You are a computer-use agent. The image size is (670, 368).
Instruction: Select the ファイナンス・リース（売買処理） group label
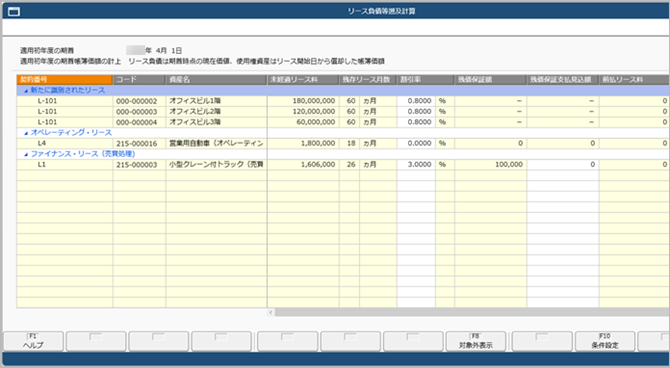83,154
